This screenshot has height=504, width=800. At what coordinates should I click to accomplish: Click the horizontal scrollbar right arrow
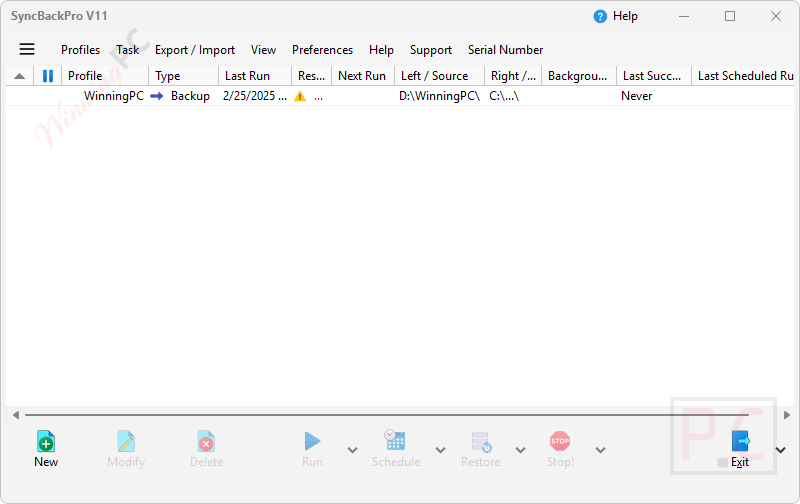tap(787, 415)
